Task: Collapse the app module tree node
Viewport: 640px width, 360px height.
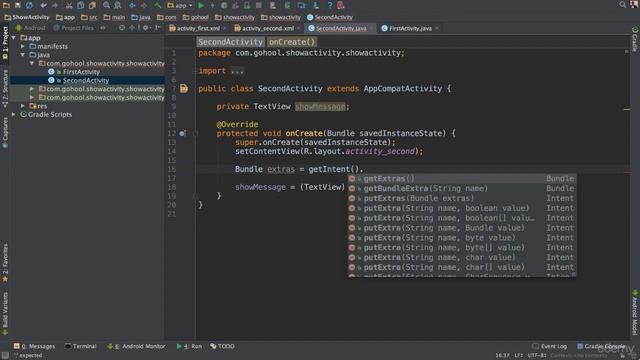Action: [x=14, y=38]
